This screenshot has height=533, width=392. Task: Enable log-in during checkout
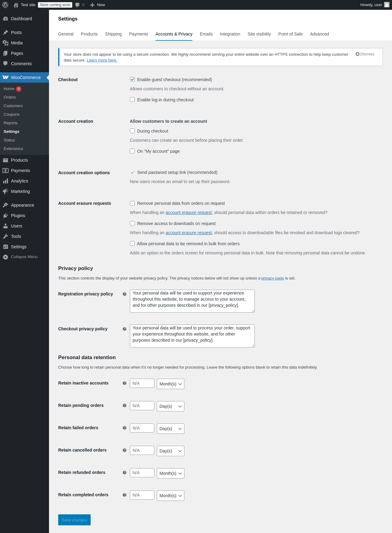[x=132, y=99]
